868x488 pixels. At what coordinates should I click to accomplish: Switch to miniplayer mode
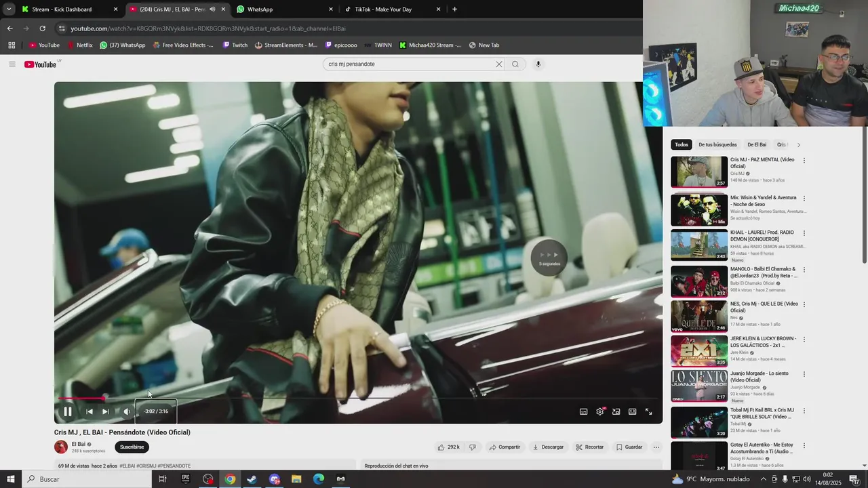(616, 411)
